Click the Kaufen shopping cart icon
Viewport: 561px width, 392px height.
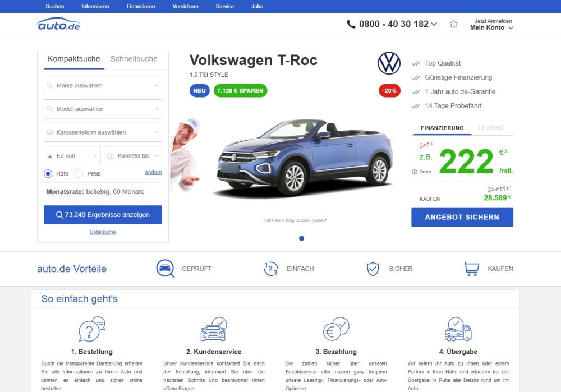coord(472,269)
